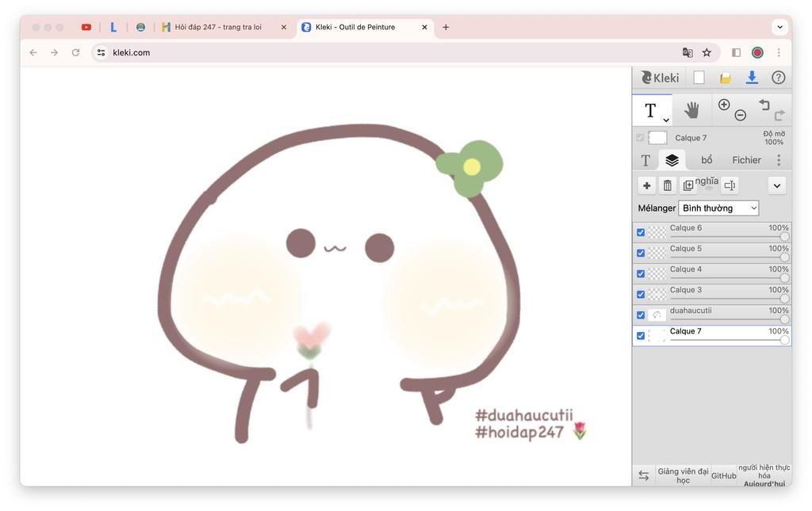The width and height of the screenshot is (812, 511).
Task: Open the translate page icon in the address bar
Action: coord(688,52)
